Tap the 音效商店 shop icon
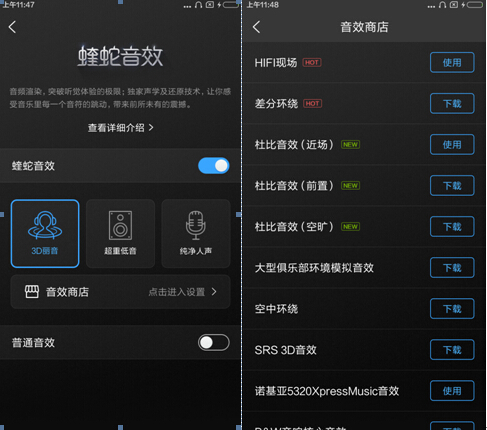The height and width of the screenshot is (430, 487). [x=32, y=292]
